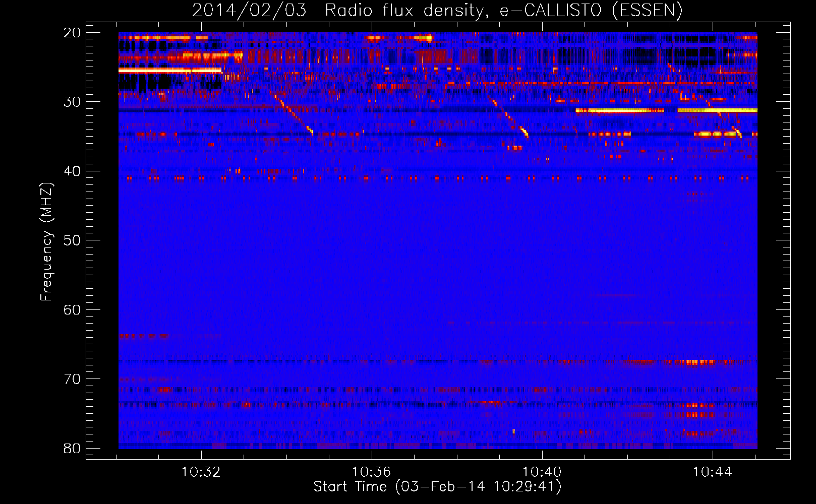Click the 70 frequency tick label
The image size is (816, 504).
pos(72,379)
